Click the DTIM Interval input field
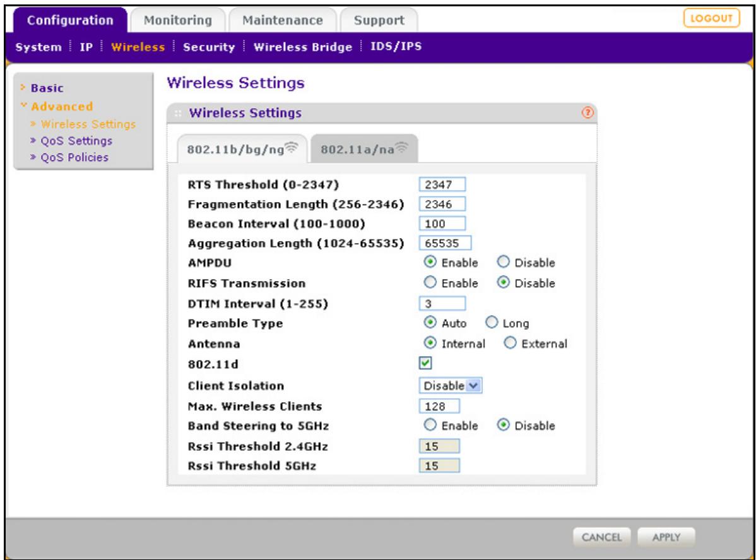This screenshot has width=756, height=560. (442, 304)
